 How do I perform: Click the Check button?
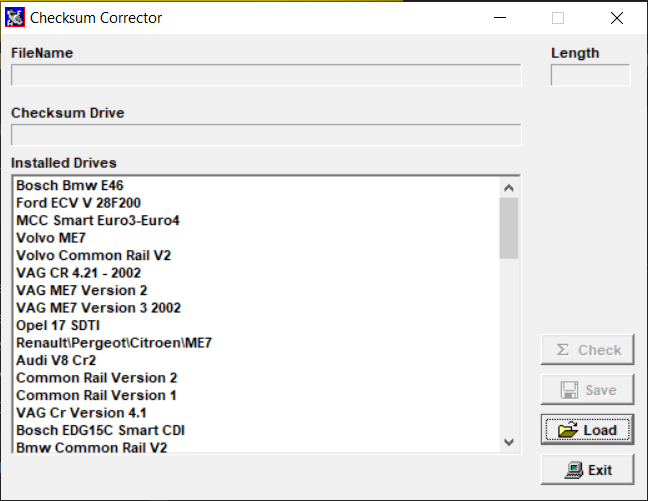[x=587, y=350]
